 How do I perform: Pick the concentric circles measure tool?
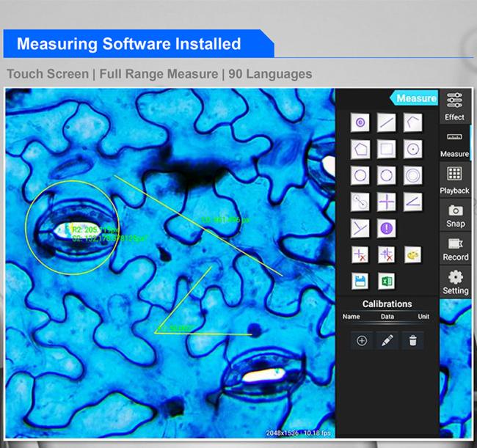pos(412,175)
